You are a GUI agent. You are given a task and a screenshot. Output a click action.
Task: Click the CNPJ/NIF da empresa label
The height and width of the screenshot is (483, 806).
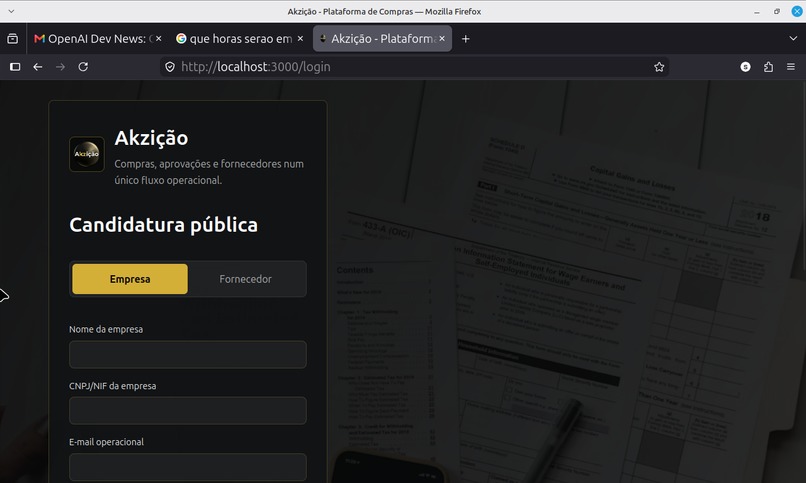[113, 386]
